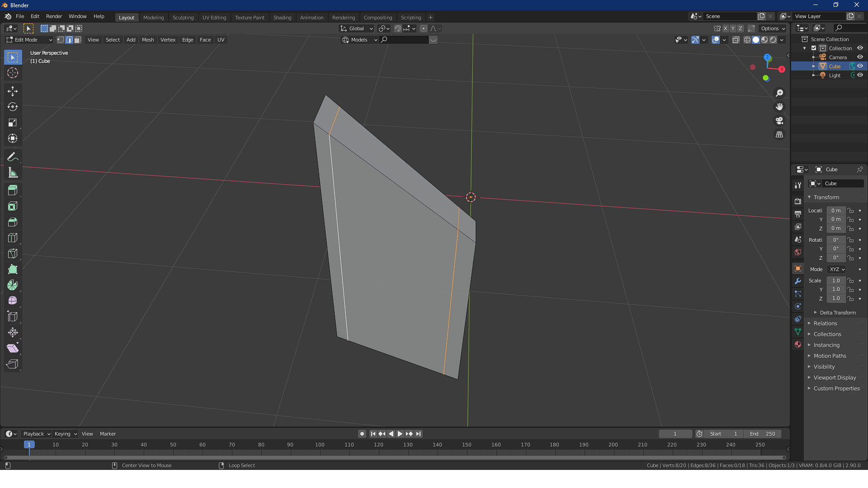
Task: Select the Bevel tool
Action: (x=13, y=222)
